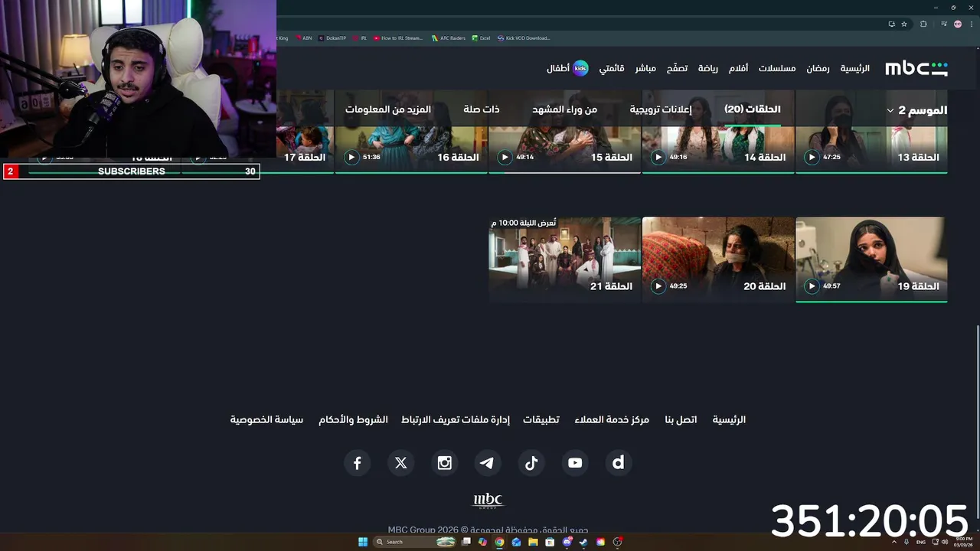Open More Information tab (المزيد من المعلومات)
Screen dimensions: 980x551
[x=388, y=109]
